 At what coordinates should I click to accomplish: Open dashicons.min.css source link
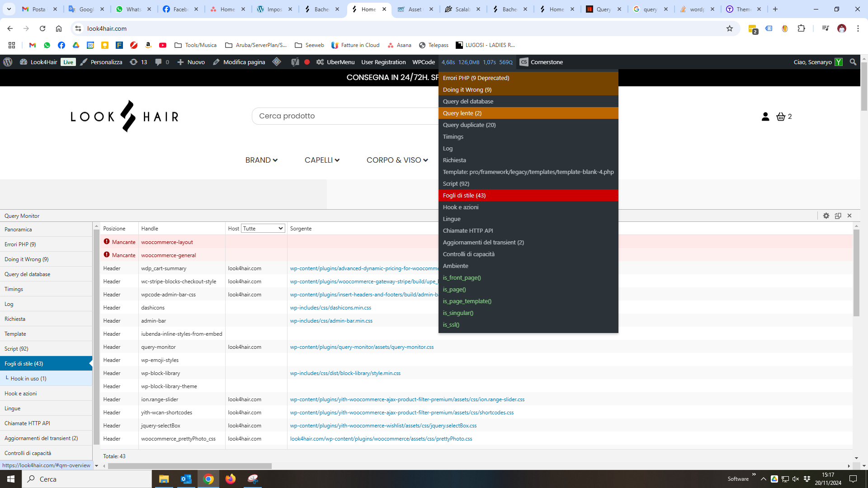[330, 307]
